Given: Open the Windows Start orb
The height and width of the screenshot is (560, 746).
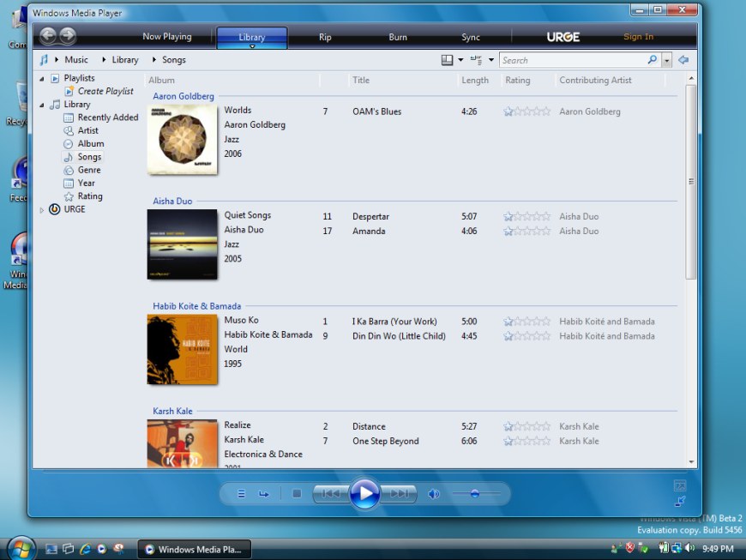Looking at the screenshot, I should coord(21,549).
